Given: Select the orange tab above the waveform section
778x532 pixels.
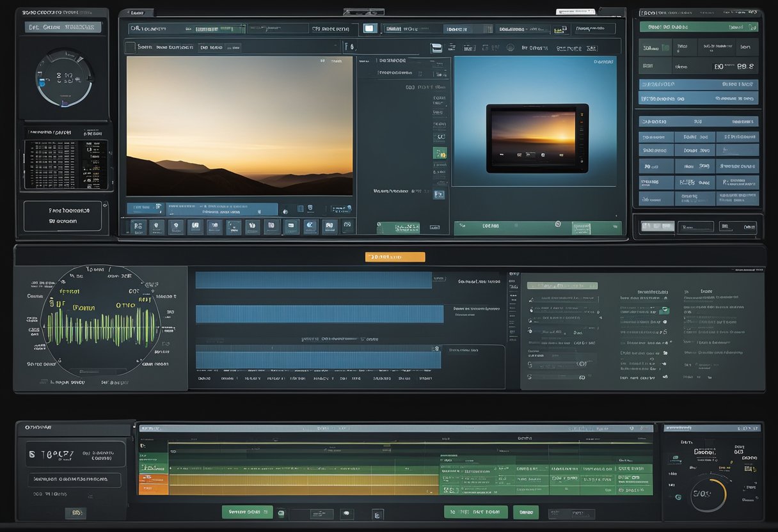Looking at the screenshot, I should [x=395, y=257].
